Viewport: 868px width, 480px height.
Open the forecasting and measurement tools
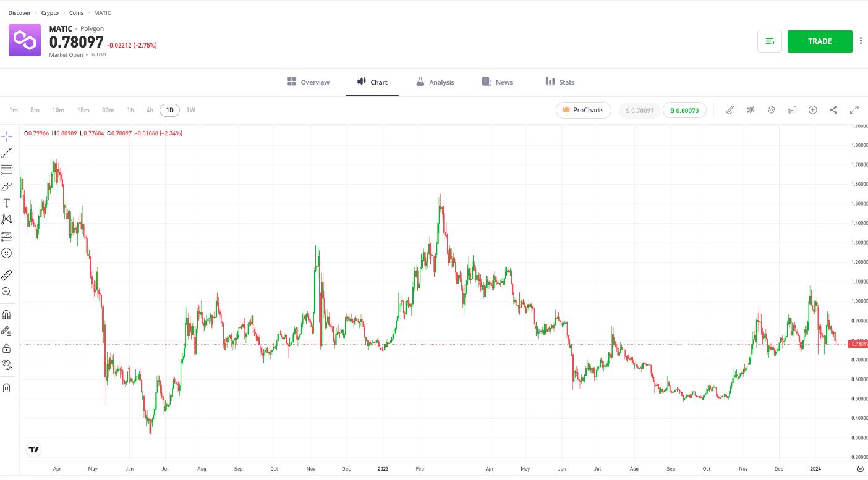tap(7, 236)
